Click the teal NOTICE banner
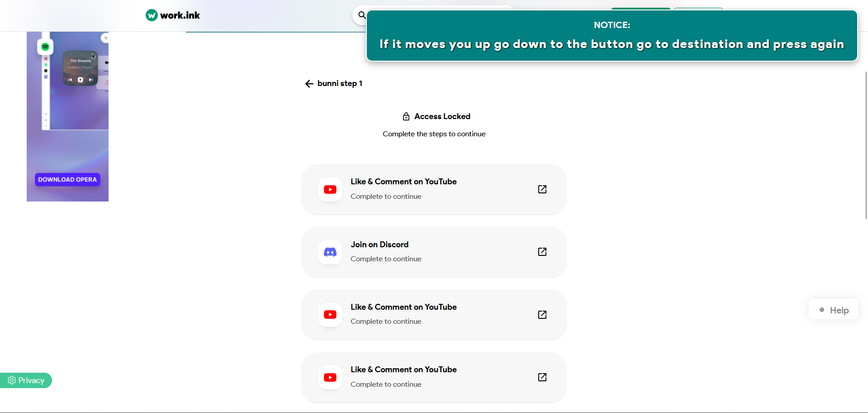Image resolution: width=868 pixels, height=413 pixels. pos(612,36)
